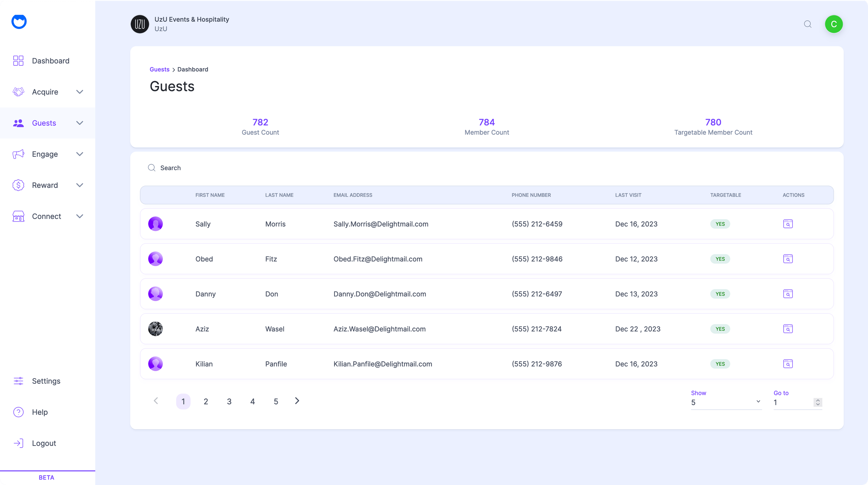Screen dimensions: 868x485
Task: Open the view action for Obed Fitz
Action: (788, 259)
